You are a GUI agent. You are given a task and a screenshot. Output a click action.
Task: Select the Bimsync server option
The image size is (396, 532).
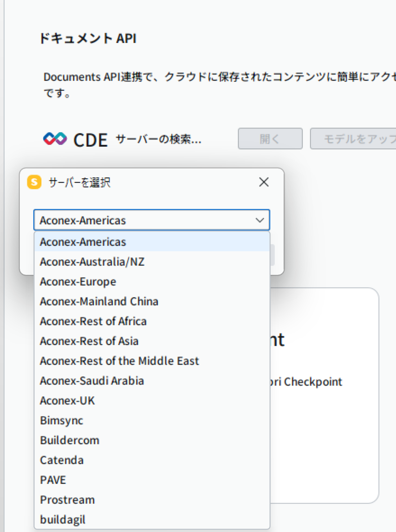click(152, 420)
